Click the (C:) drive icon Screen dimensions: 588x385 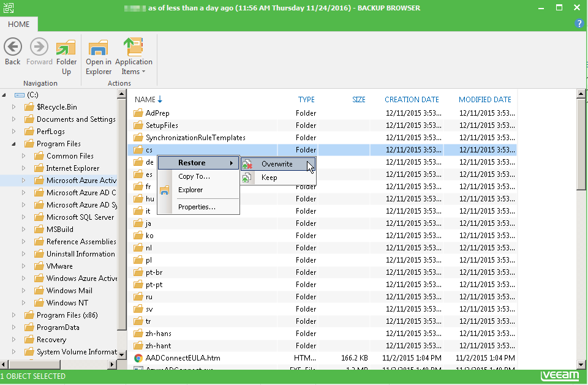[x=20, y=95]
